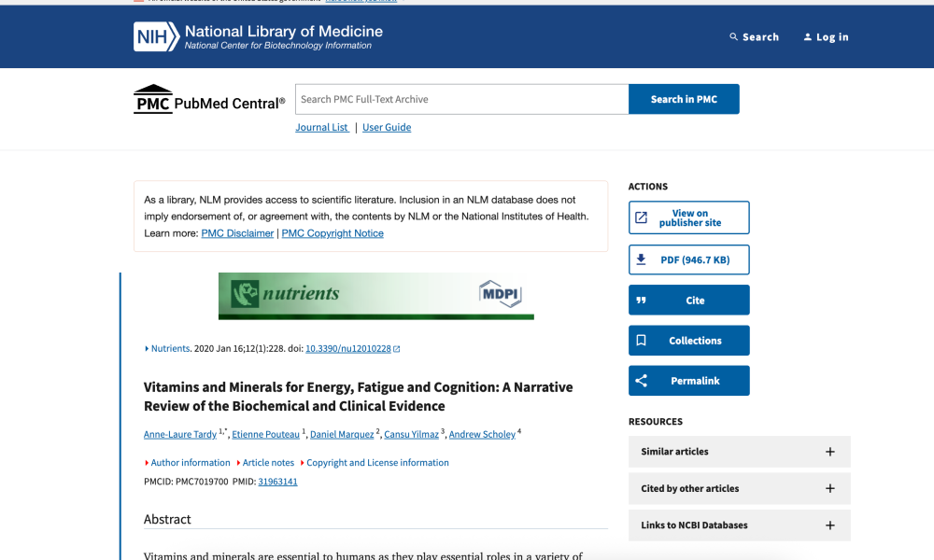Viewport: 934px width, 560px height.
Task: Open PMID link 31963141
Action: [277, 482]
